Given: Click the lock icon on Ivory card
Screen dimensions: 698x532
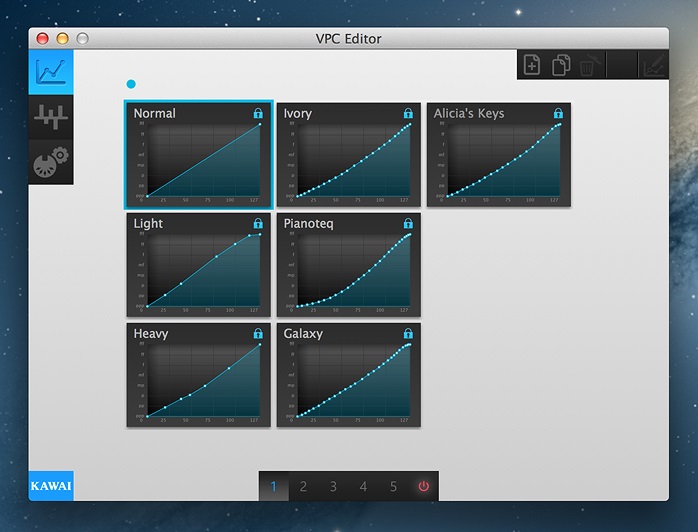Looking at the screenshot, I should (408, 113).
